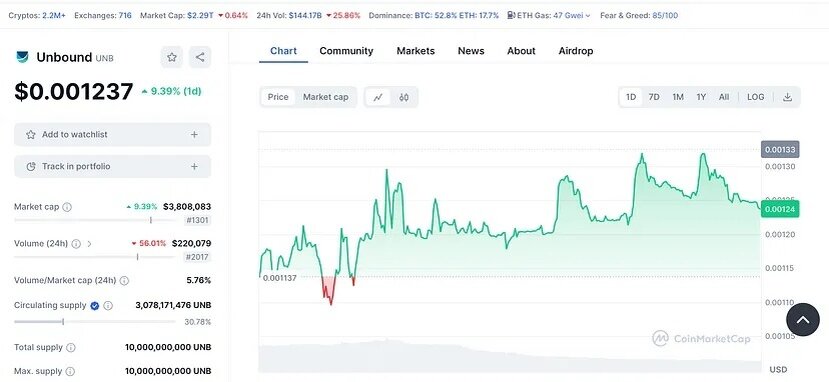Open the Markets tab
The height and width of the screenshot is (382, 829).
416,51
